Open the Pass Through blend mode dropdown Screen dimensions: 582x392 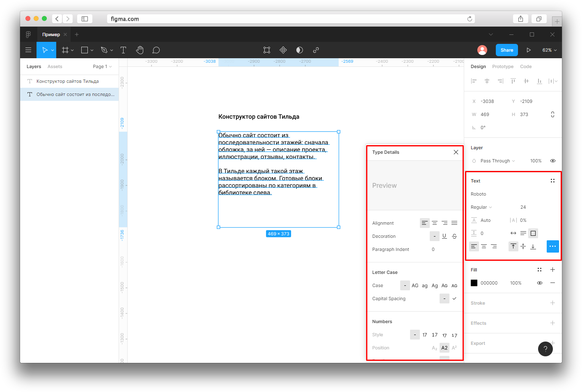point(497,161)
